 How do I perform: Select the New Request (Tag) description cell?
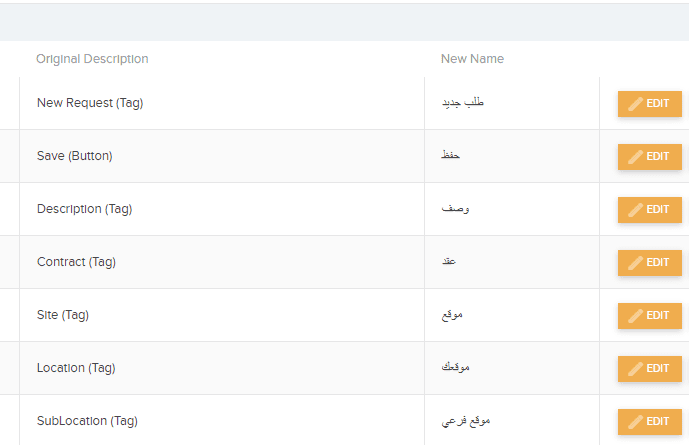click(222, 103)
